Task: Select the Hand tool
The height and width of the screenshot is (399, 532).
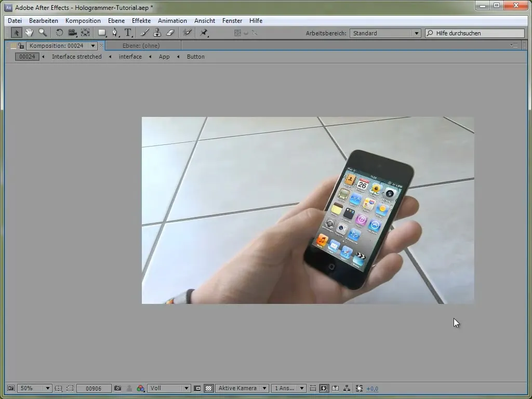Action: pyautogui.click(x=29, y=33)
